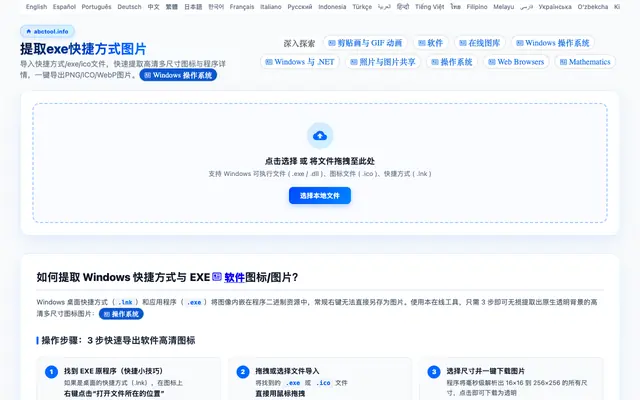The width and height of the screenshot is (640, 400).
Task: Open the 照片与图片共享 tag
Action: pos(383,62)
